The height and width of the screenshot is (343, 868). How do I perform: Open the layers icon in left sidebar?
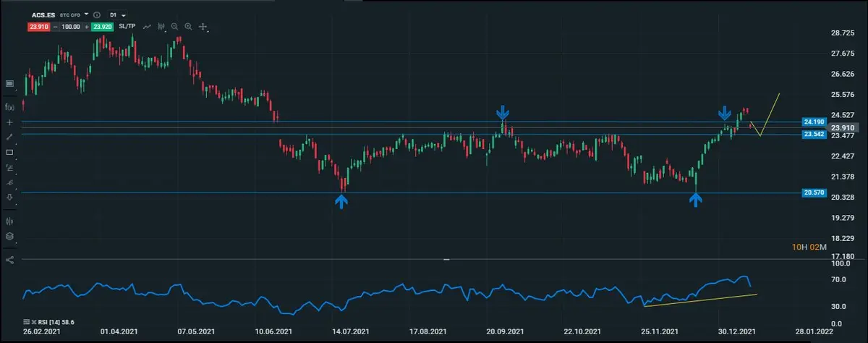point(9,236)
